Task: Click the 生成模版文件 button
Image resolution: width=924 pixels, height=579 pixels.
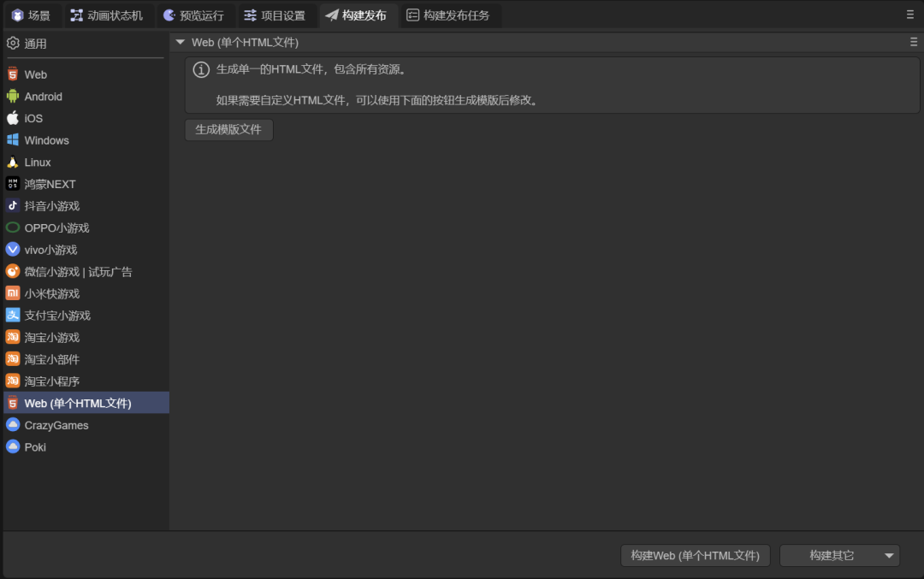Action: (228, 130)
